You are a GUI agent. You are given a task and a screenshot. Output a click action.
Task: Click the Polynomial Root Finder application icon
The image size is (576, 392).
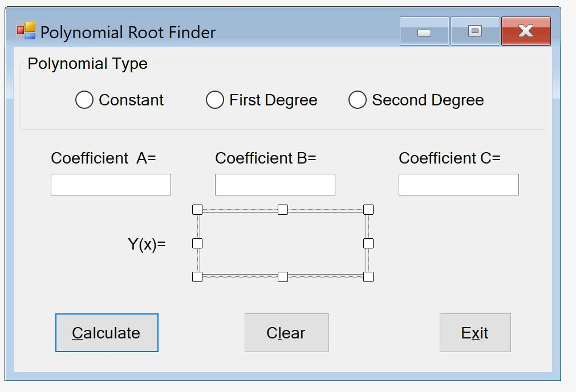click(25, 30)
